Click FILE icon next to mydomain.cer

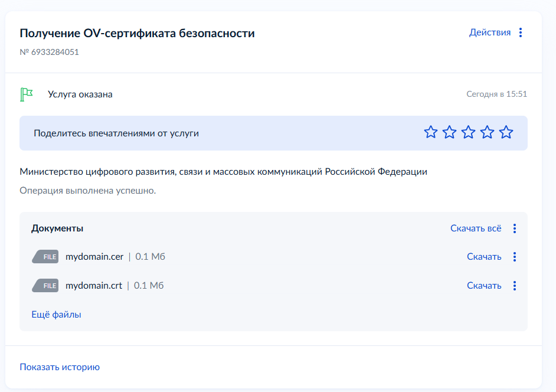pos(45,257)
